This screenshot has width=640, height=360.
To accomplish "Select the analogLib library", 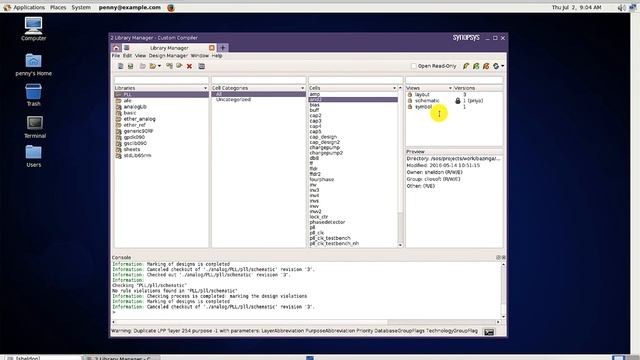I will pyautogui.click(x=135, y=107).
